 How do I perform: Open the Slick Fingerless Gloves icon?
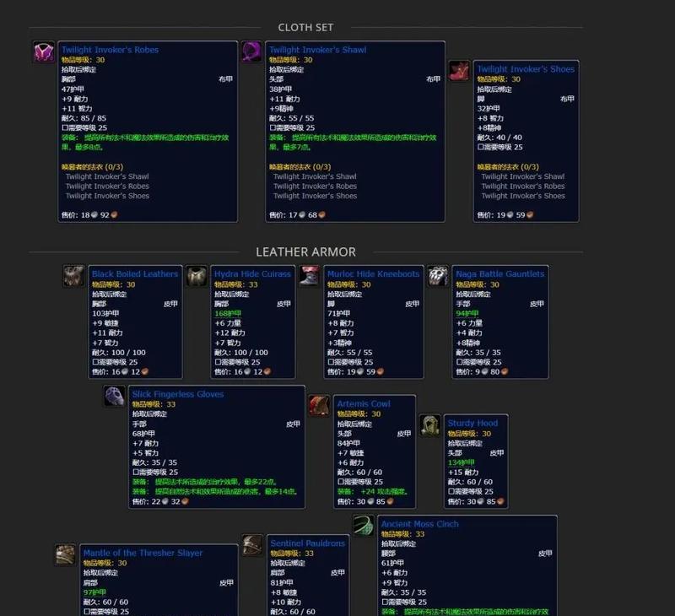115,396
